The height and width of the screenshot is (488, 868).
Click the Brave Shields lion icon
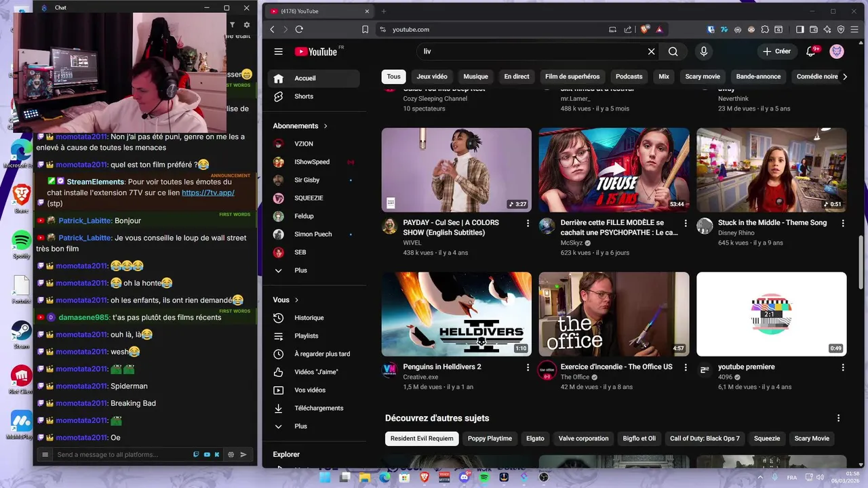point(645,29)
